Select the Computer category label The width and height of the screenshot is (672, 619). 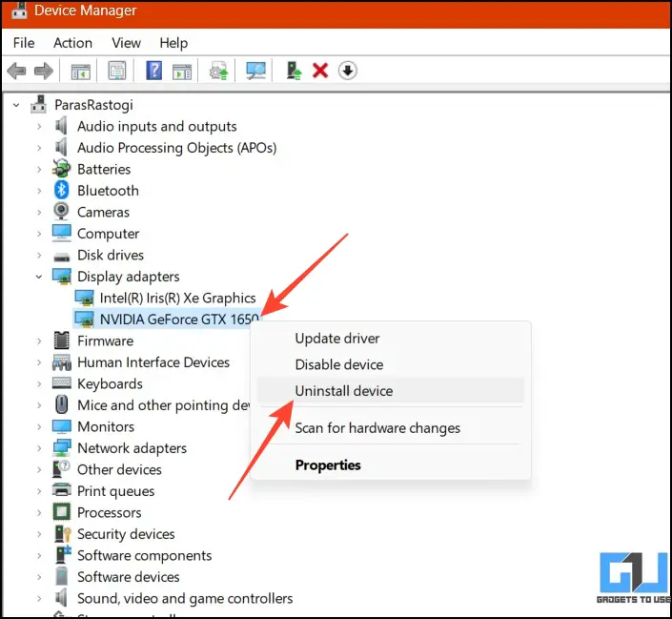pyautogui.click(x=108, y=234)
